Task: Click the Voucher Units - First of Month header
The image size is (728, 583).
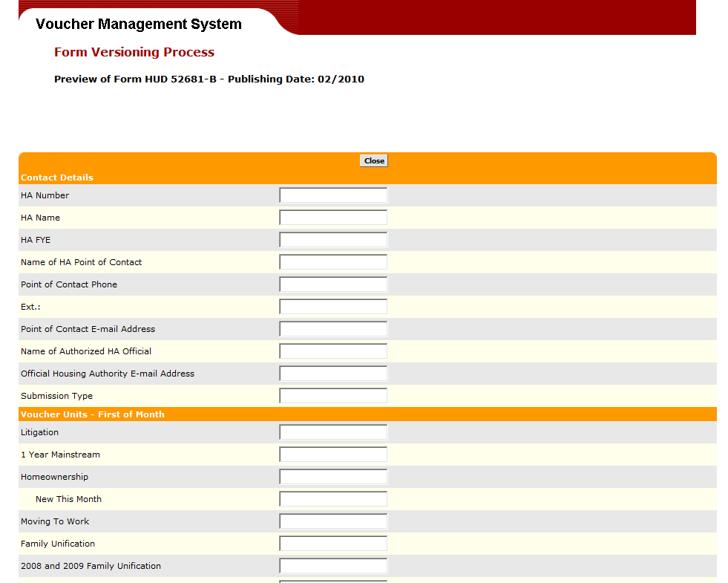Action: (93, 414)
